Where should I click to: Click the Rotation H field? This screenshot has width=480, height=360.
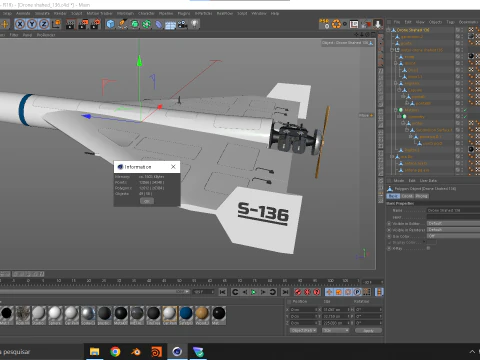click(368, 310)
